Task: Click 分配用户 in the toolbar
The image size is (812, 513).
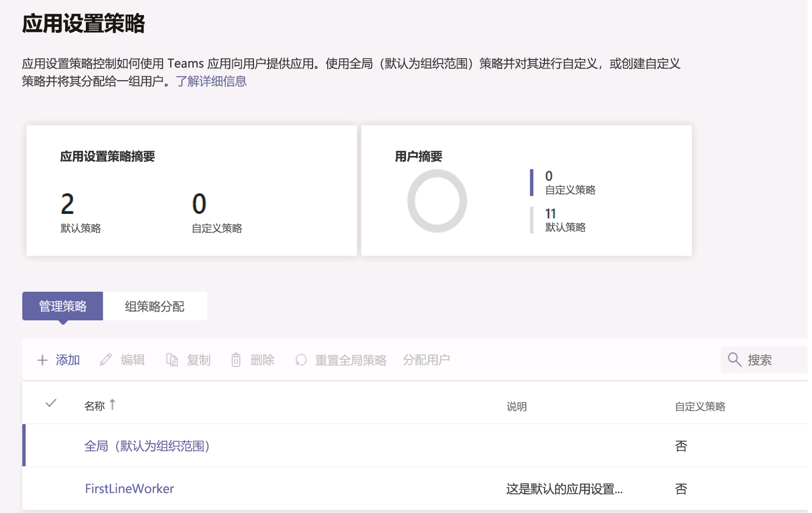Action: (x=426, y=360)
